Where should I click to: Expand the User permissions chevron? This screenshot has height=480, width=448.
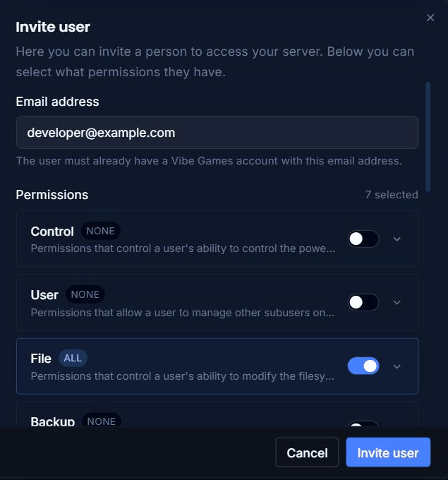pos(397,302)
